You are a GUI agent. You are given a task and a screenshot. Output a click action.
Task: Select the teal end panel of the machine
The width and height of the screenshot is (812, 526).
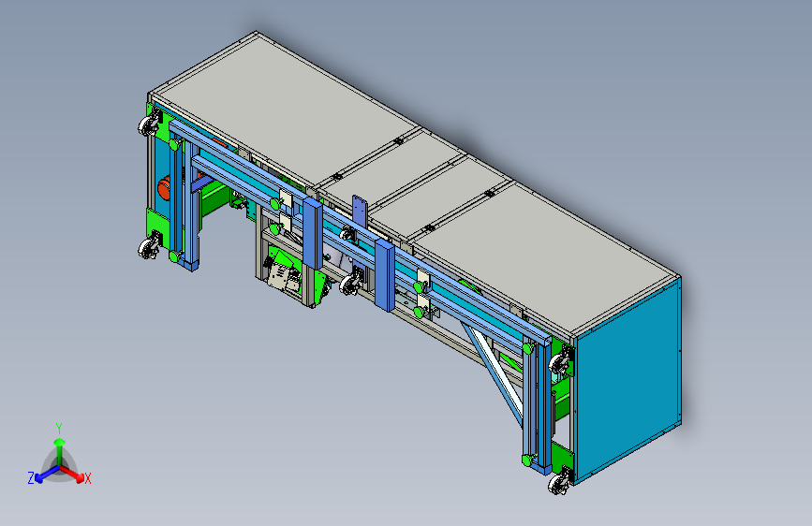coord(628,382)
